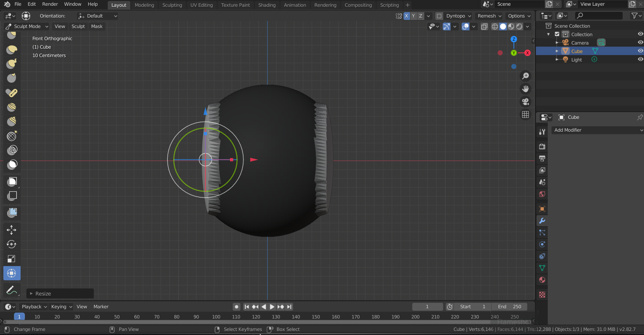Open the Sculpt Mode dropdown

point(27,26)
